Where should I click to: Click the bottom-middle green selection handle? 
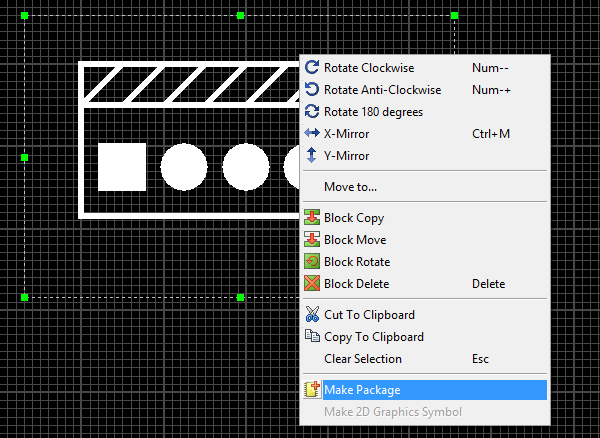click(x=240, y=297)
